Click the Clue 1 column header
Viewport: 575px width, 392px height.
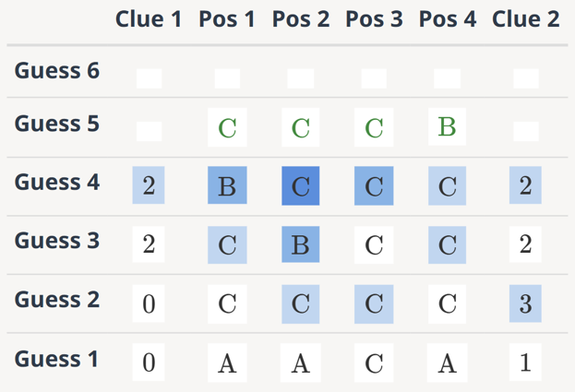149,19
